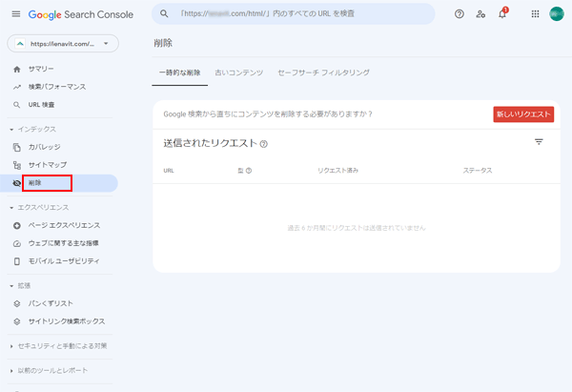
Task: Open サマリー in the sidebar
Action: 41,69
